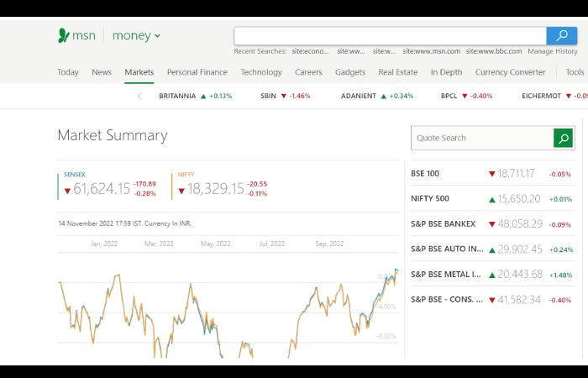
Task: Open the Today tab
Action: coord(68,72)
